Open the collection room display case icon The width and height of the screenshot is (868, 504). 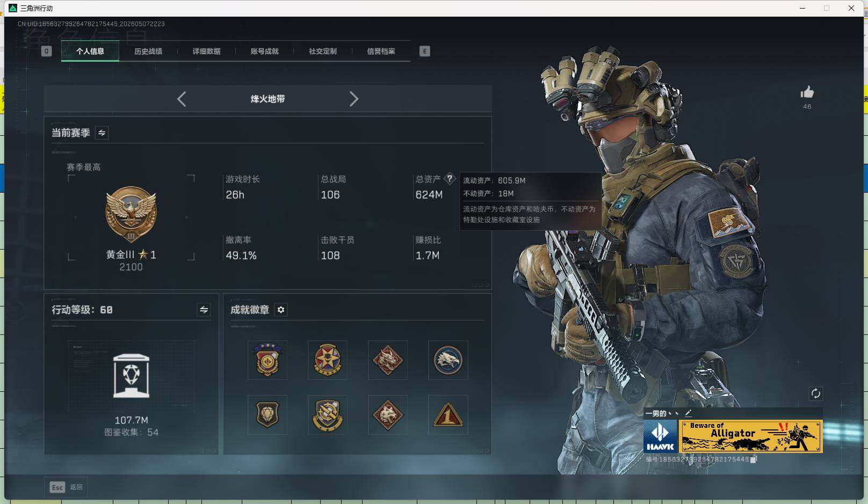pos(132,376)
